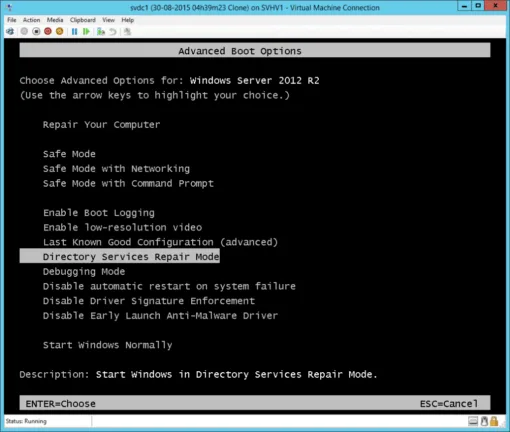The image size is (510, 432).
Task: Click the Enhanced session toolbar icon
Action: (127, 31)
